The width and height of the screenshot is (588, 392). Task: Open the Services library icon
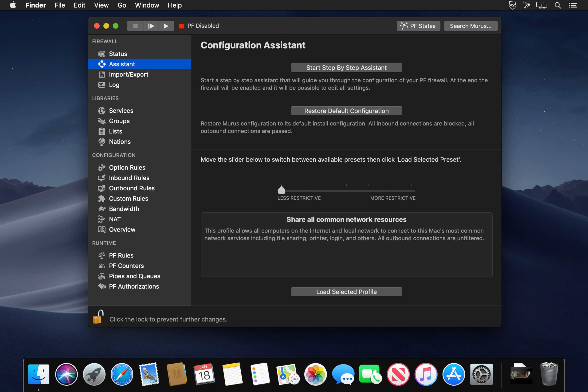click(102, 110)
